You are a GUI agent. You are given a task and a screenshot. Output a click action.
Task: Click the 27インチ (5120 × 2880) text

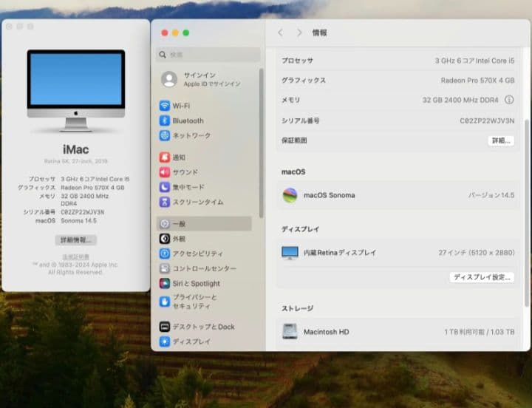pos(477,253)
